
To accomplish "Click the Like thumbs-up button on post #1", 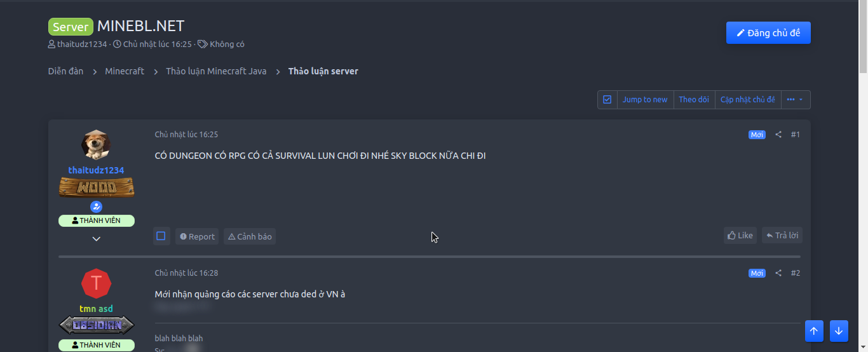I will point(740,236).
